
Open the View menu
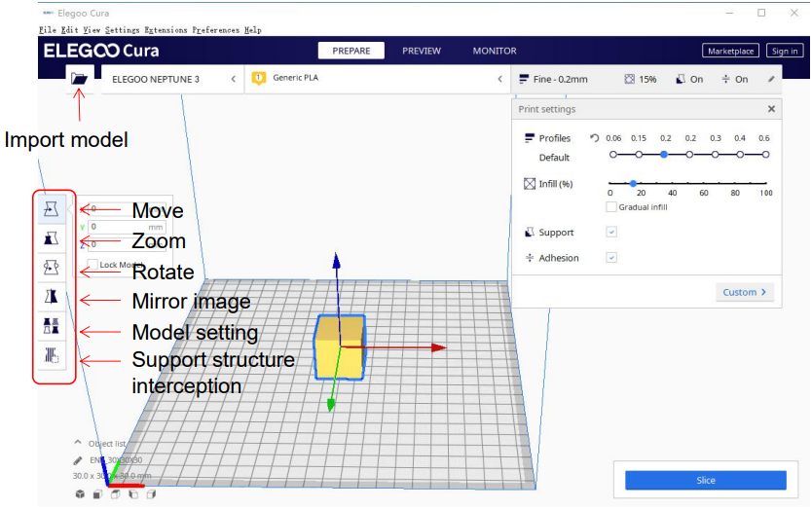(x=92, y=30)
